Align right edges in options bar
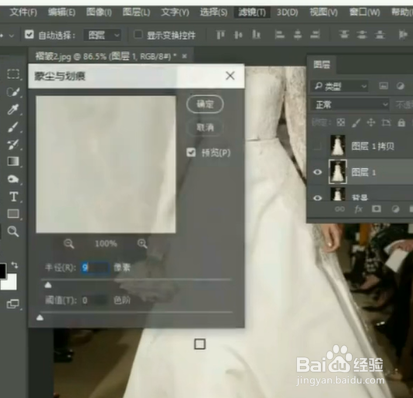The width and height of the screenshot is (413, 398). 315,35
